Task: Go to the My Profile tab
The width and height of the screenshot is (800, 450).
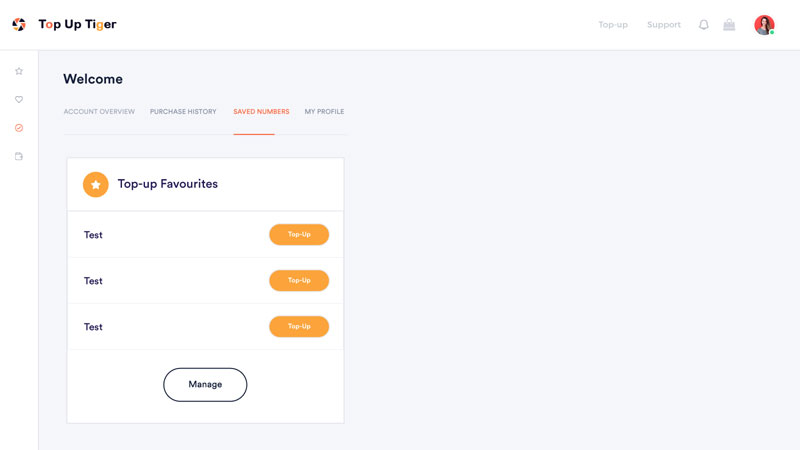Action: point(324,112)
